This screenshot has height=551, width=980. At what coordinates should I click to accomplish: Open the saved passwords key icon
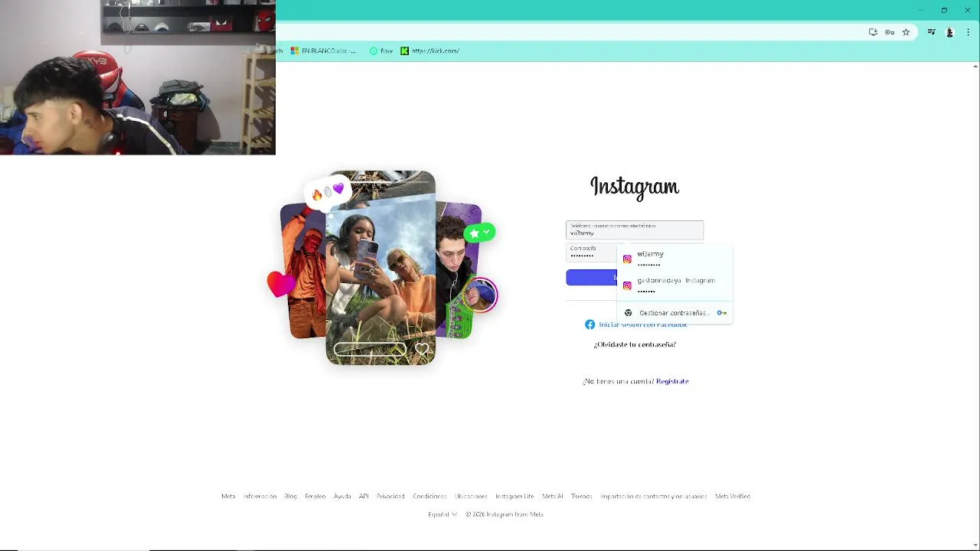[x=890, y=32]
